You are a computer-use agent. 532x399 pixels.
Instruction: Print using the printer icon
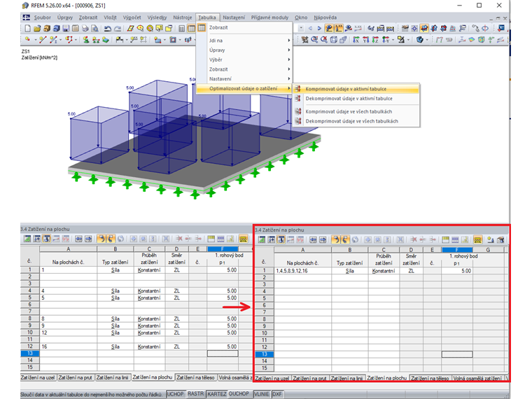pyautogui.click(x=85, y=29)
